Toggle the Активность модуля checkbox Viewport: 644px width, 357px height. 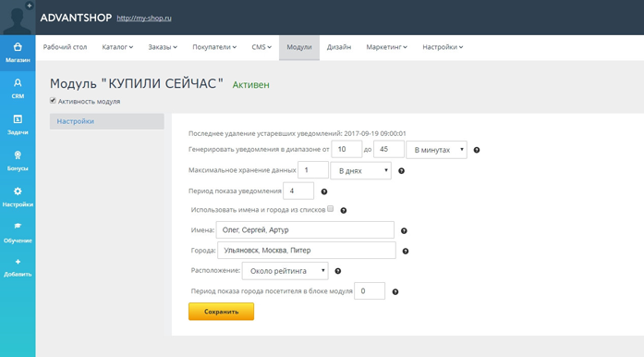click(x=53, y=101)
